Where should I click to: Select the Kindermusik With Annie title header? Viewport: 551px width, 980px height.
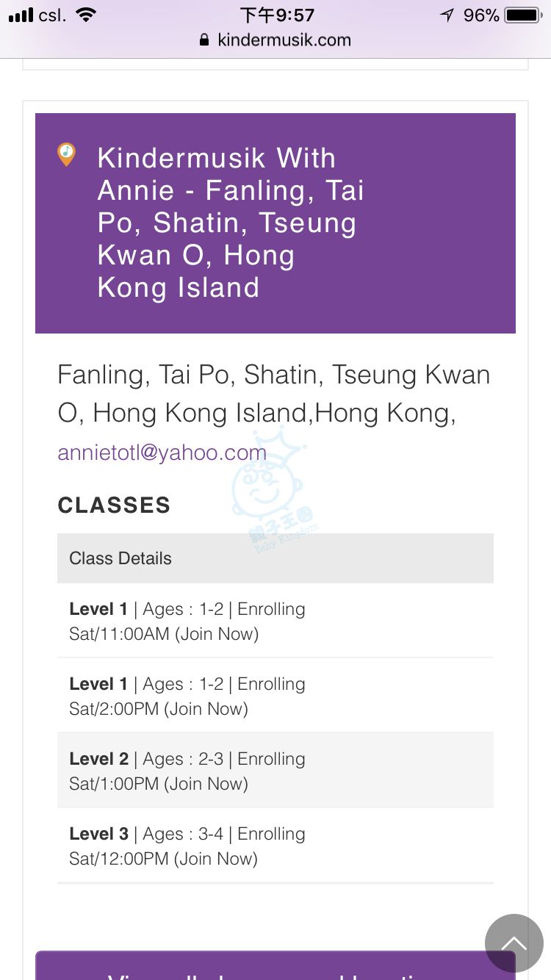coord(230,223)
